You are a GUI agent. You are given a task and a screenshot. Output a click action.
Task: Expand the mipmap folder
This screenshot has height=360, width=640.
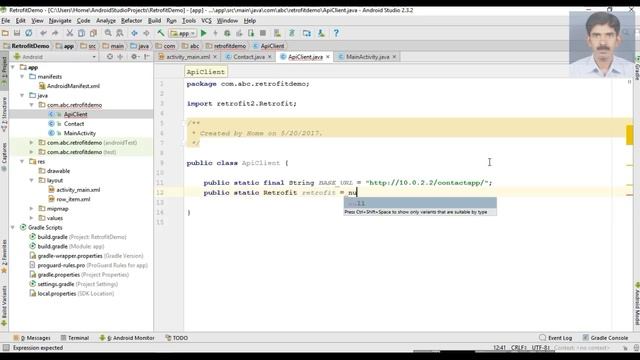point(32,209)
